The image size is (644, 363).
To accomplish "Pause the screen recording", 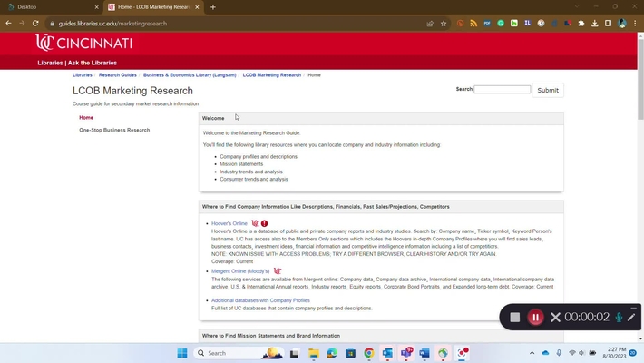I will (x=535, y=318).
